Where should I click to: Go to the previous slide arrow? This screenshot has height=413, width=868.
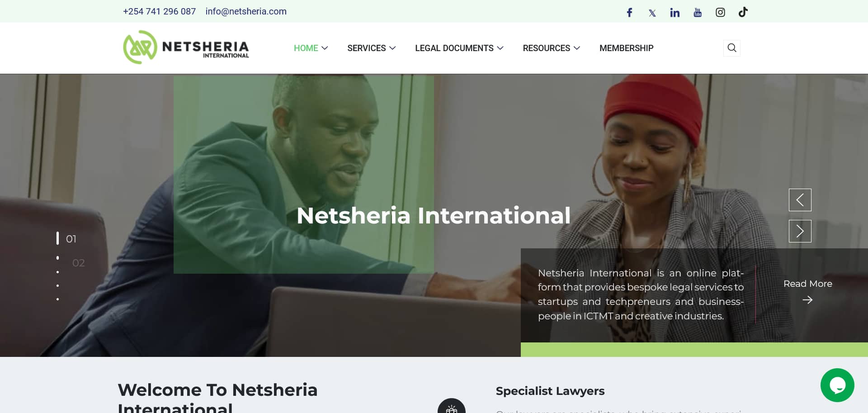click(x=800, y=200)
